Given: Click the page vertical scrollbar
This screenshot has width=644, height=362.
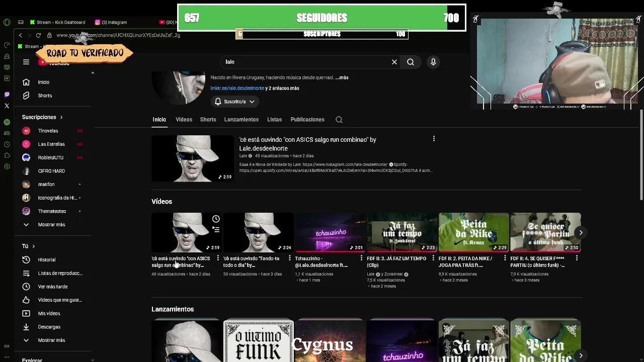Looking at the screenshot, I should click(x=641, y=156).
